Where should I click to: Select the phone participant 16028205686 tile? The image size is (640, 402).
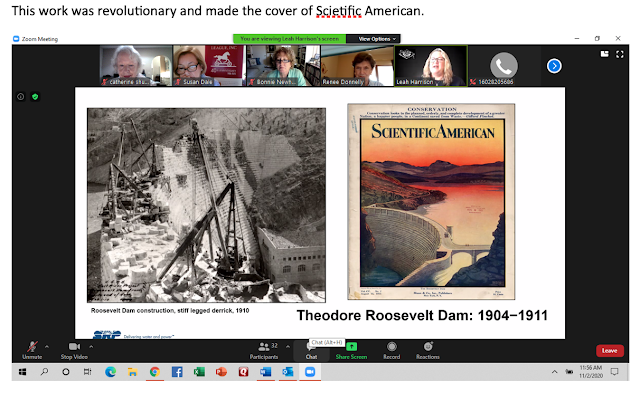[504, 66]
